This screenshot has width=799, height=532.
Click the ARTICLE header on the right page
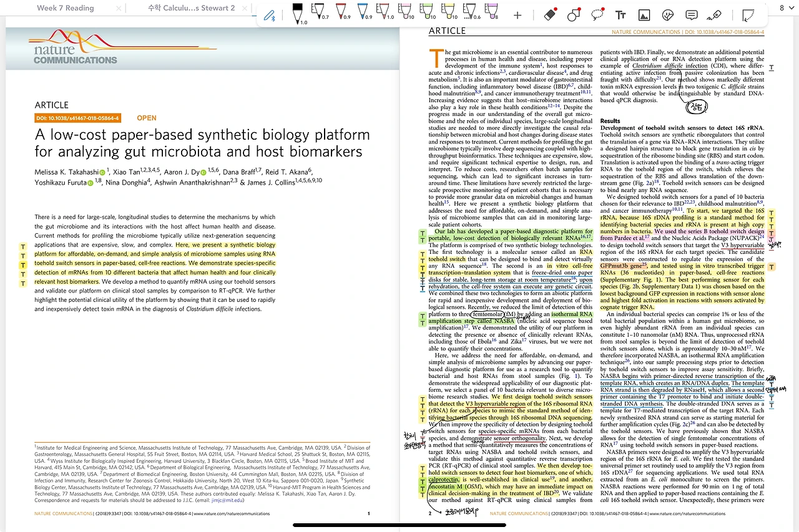[x=448, y=31]
